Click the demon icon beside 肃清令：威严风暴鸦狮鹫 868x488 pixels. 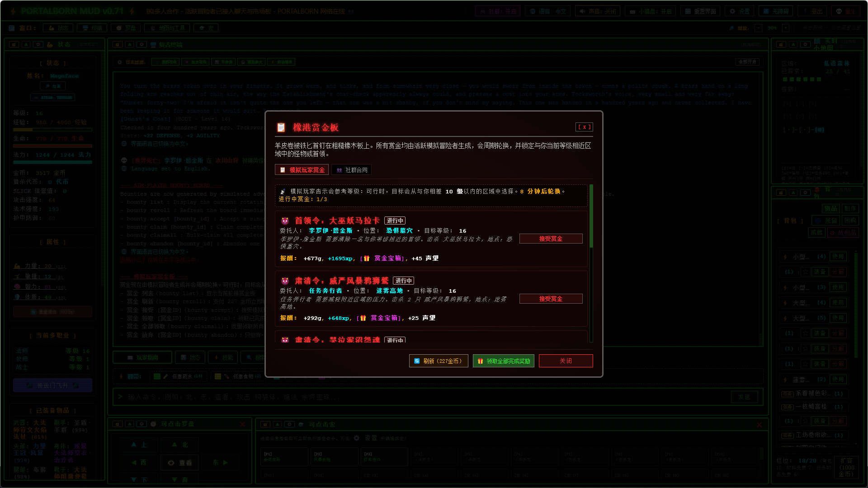(x=285, y=281)
